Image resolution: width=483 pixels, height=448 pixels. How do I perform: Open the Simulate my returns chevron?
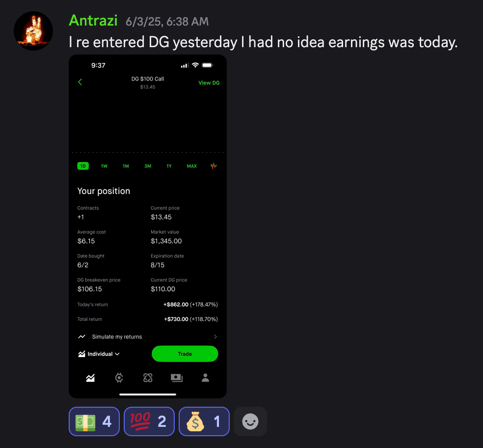pyautogui.click(x=215, y=336)
